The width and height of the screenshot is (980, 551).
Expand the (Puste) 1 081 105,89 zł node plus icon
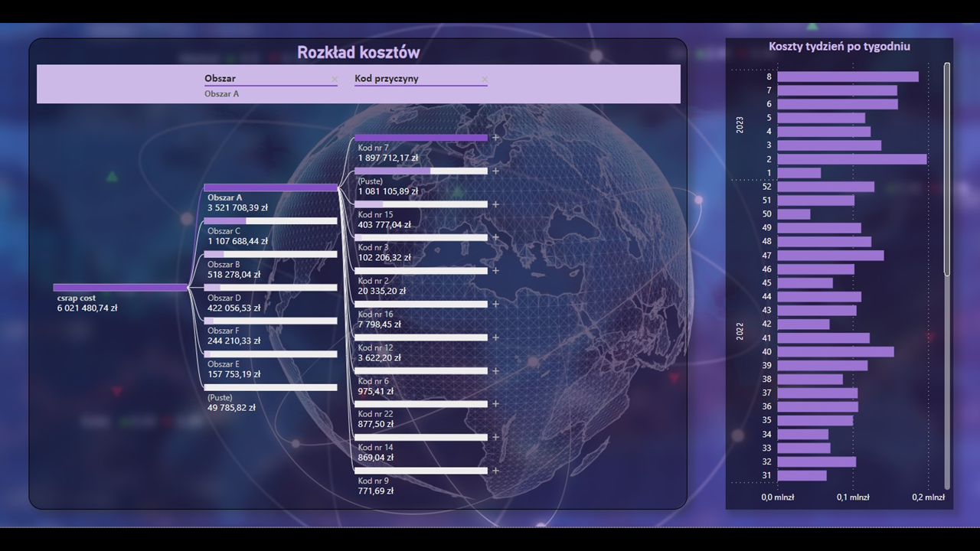[x=495, y=171]
